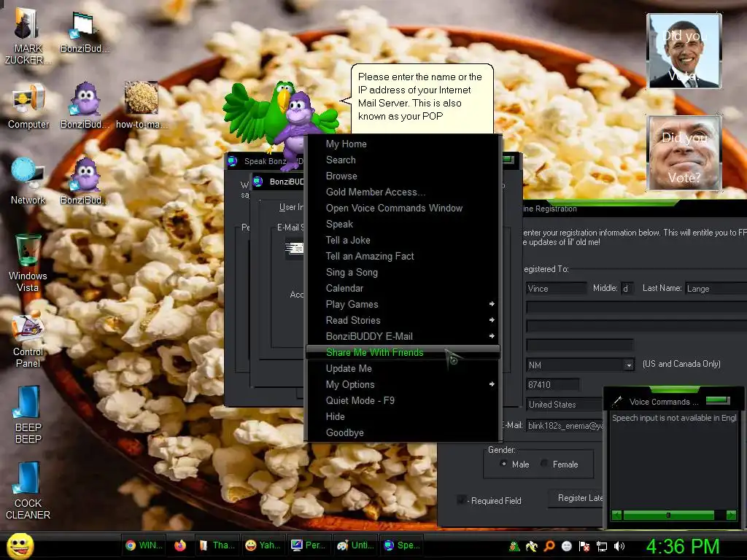Launch Firefox from the taskbar

180,545
